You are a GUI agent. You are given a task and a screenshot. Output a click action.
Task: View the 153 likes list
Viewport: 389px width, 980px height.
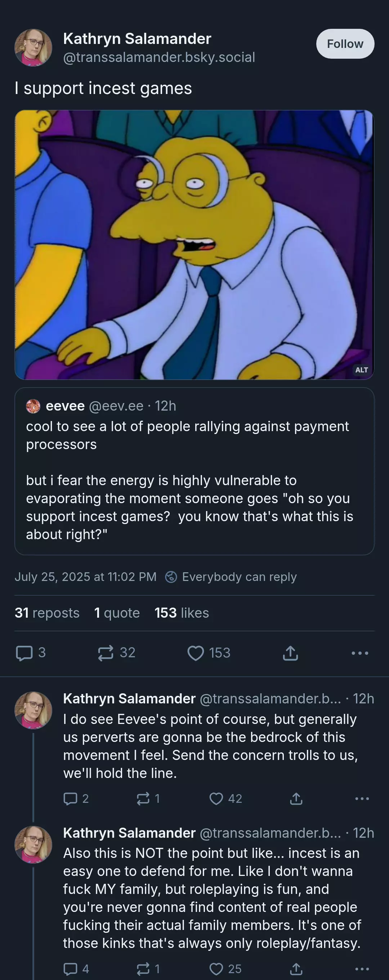pos(182,613)
